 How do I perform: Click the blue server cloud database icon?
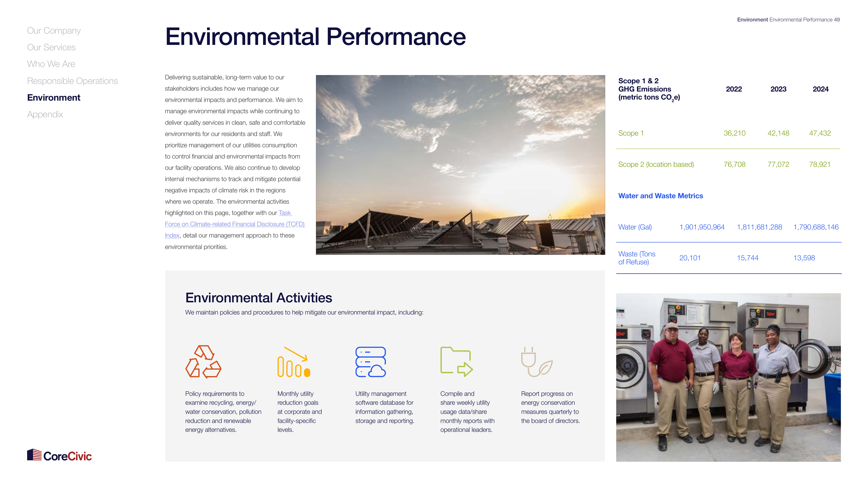pyautogui.click(x=370, y=362)
